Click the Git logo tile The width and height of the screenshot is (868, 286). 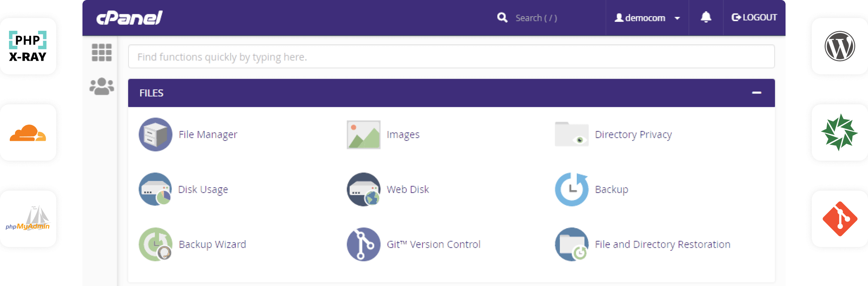coord(840,219)
